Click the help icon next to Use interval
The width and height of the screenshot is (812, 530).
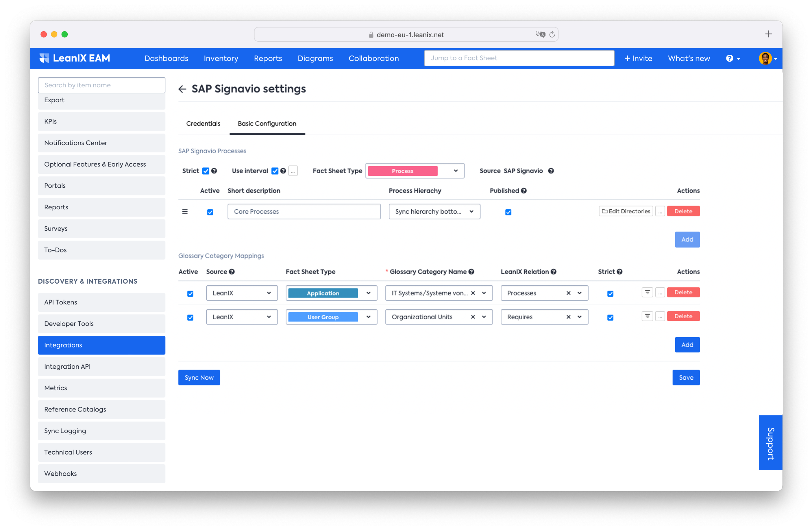click(283, 171)
